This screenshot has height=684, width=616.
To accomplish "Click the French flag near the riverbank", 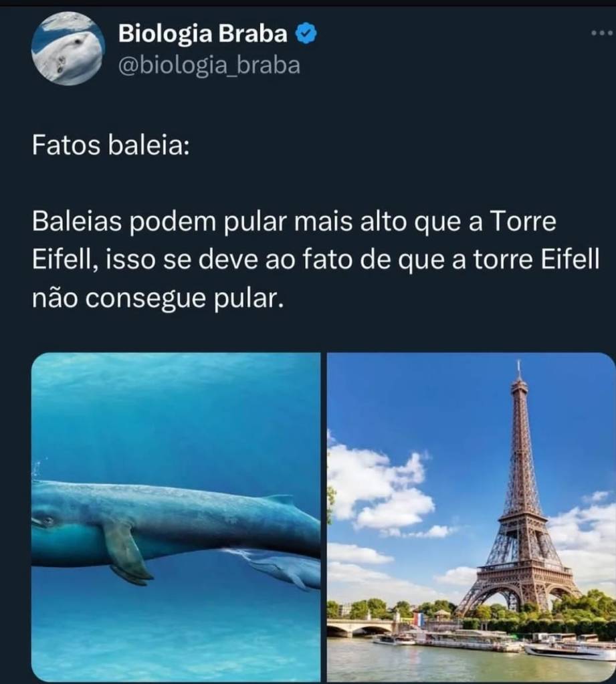I will [x=417, y=618].
